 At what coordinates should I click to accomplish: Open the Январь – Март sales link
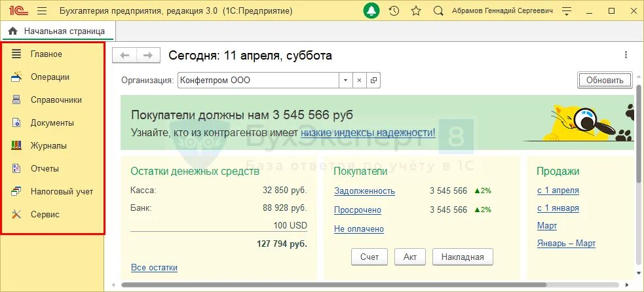point(567,244)
